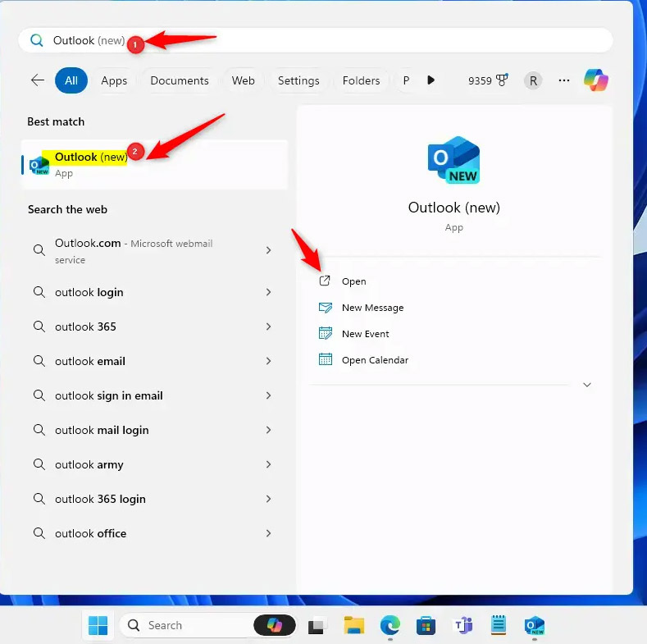
Task: Open the R account profile avatar
Action: tap(533, 80)
